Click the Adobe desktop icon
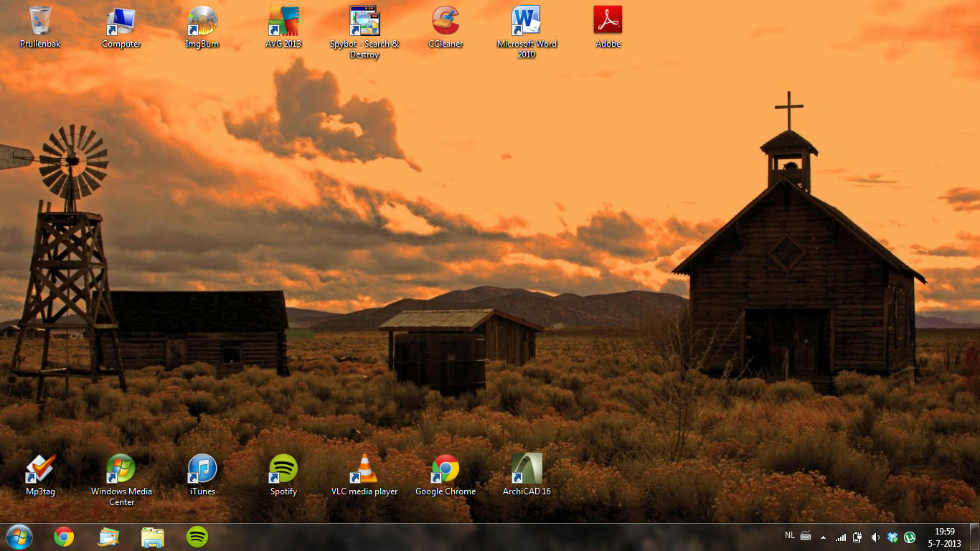The width and height of the screenshot is (980, 551). pos(608,22)
